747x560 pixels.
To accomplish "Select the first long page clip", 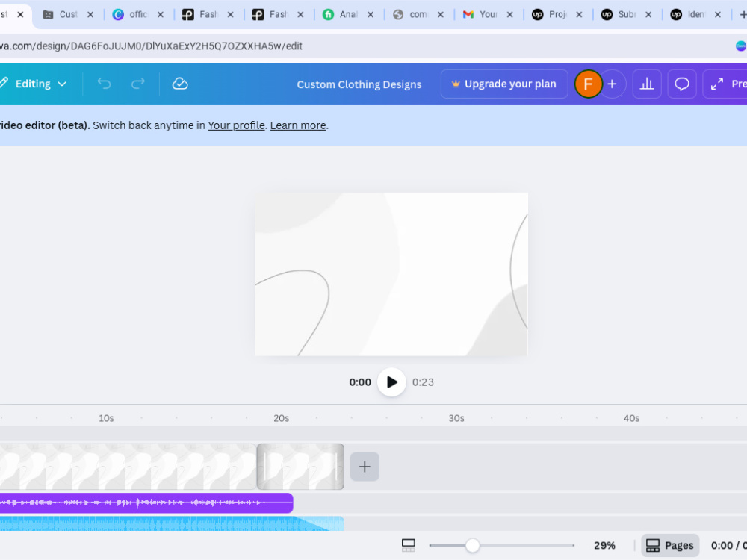I will 128,467.
